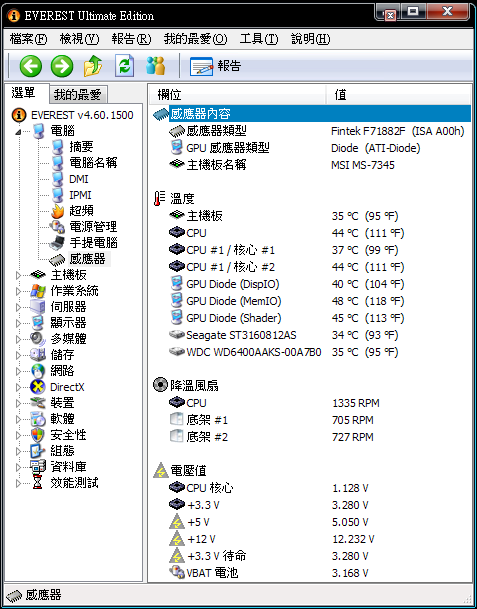
Task: Collapse the 電腦 tree node
Action: (18, 132)
